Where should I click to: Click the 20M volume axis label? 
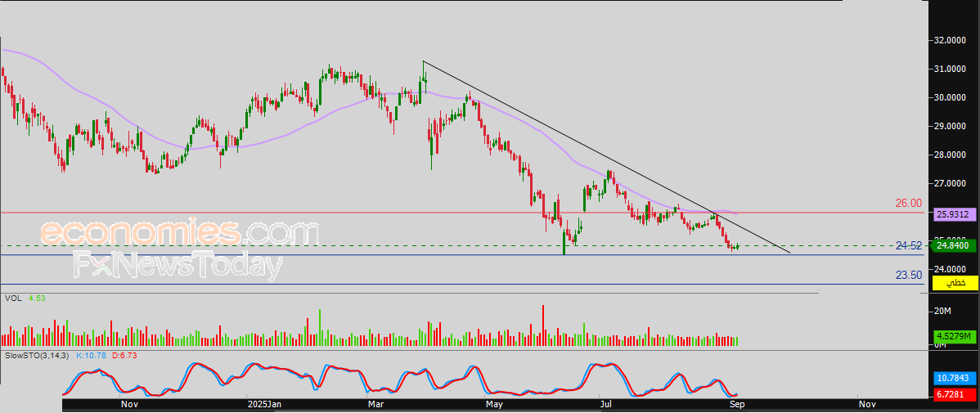(942, 311)
